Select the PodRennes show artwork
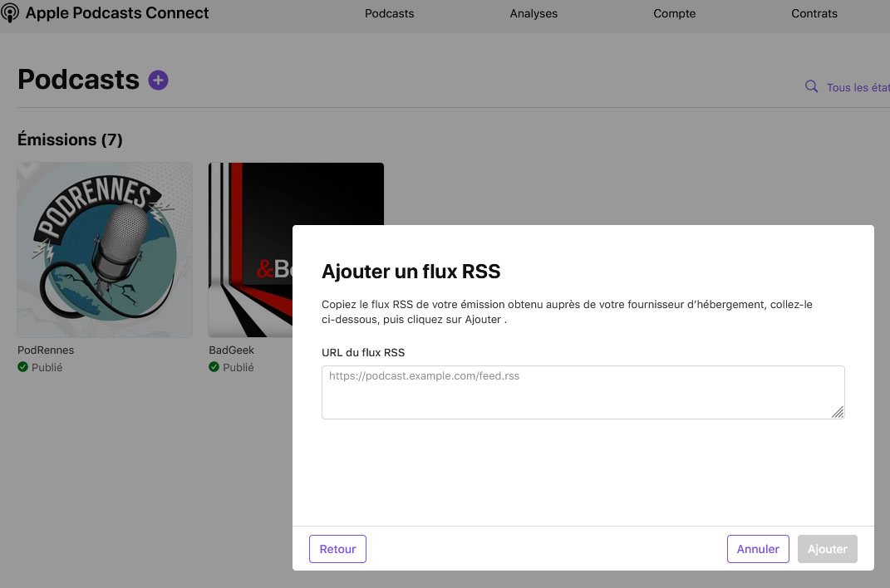The height and width of the screenshot is (588, 890). coord(105,249)
